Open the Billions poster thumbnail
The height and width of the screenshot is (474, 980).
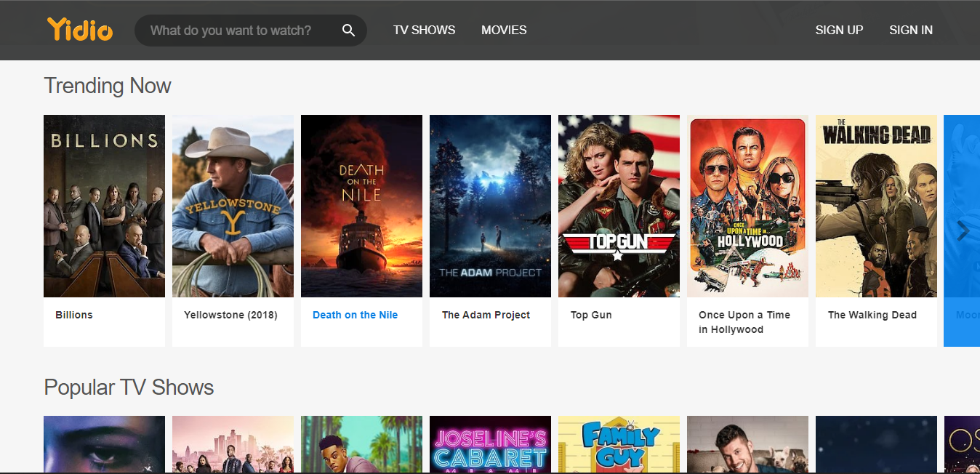(x=104, y=206)
